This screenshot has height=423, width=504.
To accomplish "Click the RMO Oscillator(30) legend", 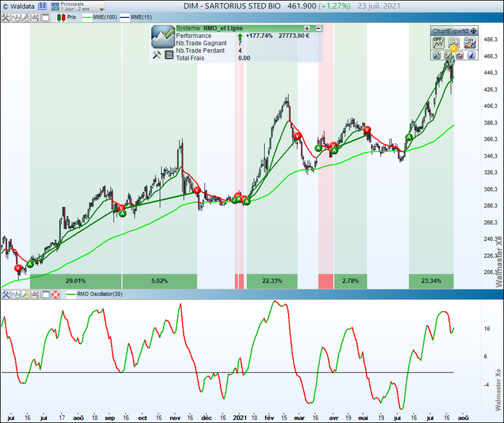I will pyautogui.click(x=95, y=294).
